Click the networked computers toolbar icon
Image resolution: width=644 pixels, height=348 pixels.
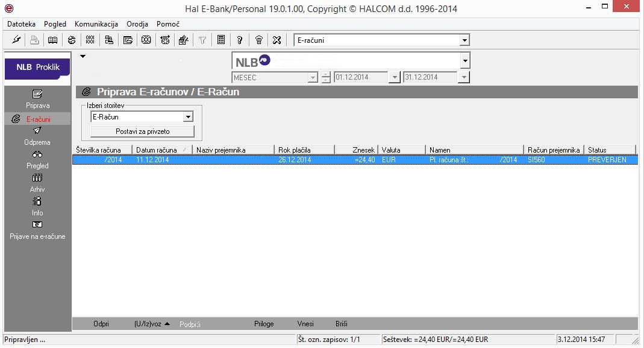click(x=109, y=40)
